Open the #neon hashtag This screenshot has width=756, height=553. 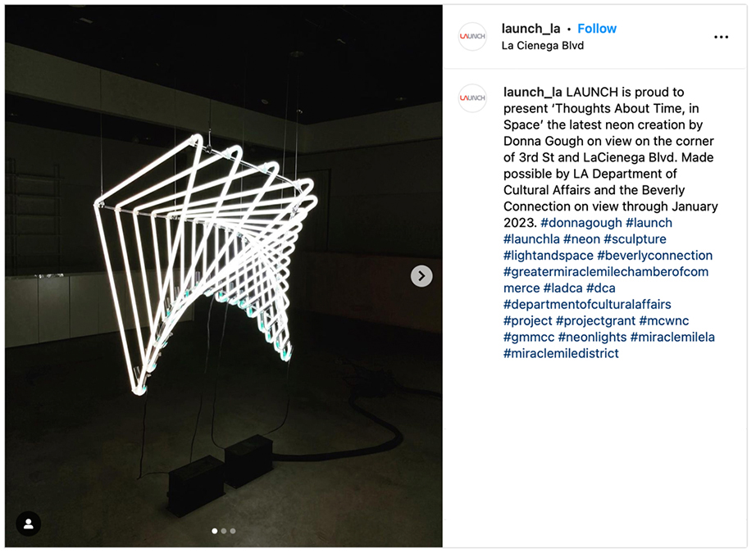coord(581,239)
